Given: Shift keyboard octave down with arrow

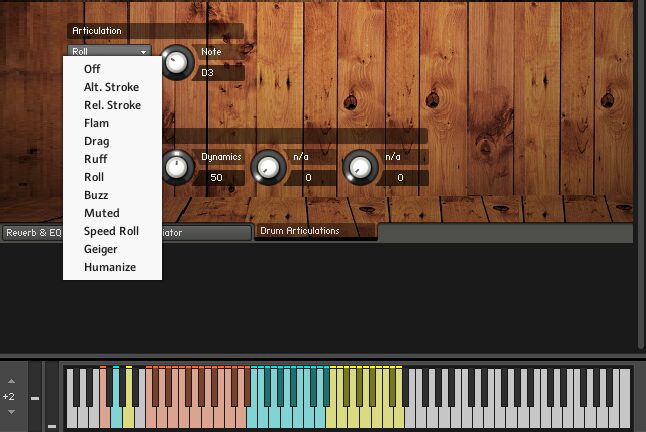Looking at the screenshot, I should coord(12,412).
